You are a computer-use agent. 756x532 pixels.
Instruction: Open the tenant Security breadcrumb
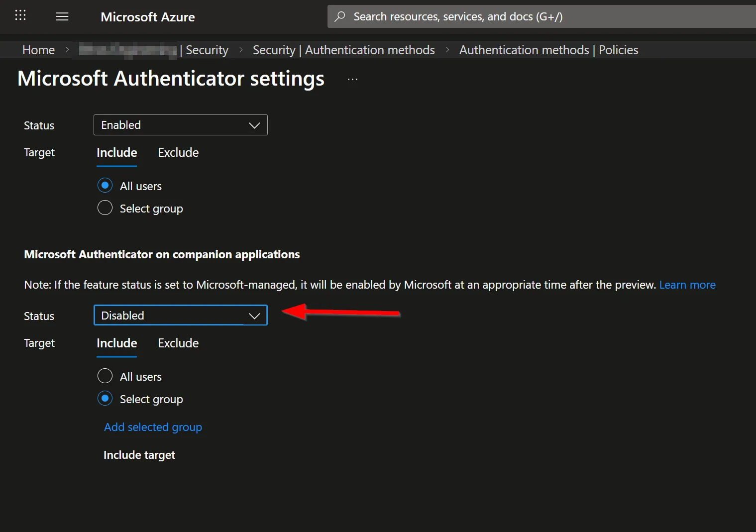[154, 50]
